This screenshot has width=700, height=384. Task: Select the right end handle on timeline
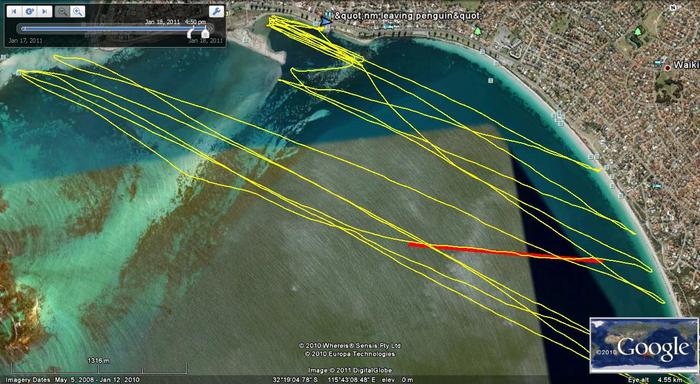click(205, 33)
